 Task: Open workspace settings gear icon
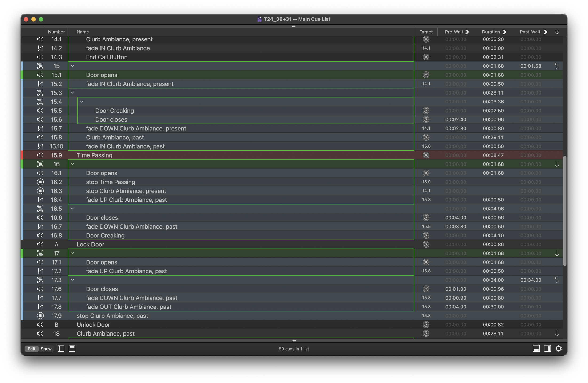click(x=559, y=348)
